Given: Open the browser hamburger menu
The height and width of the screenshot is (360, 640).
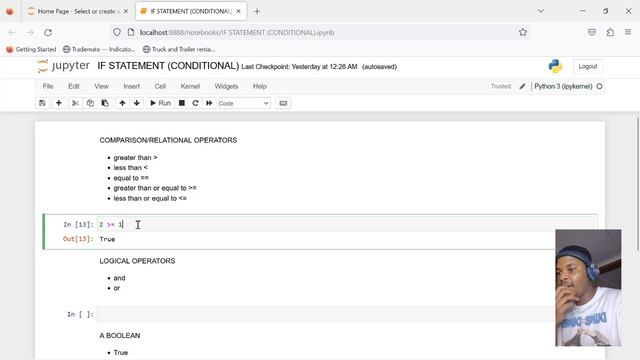Looking at the screenshot, I should [x=628, y=32].
